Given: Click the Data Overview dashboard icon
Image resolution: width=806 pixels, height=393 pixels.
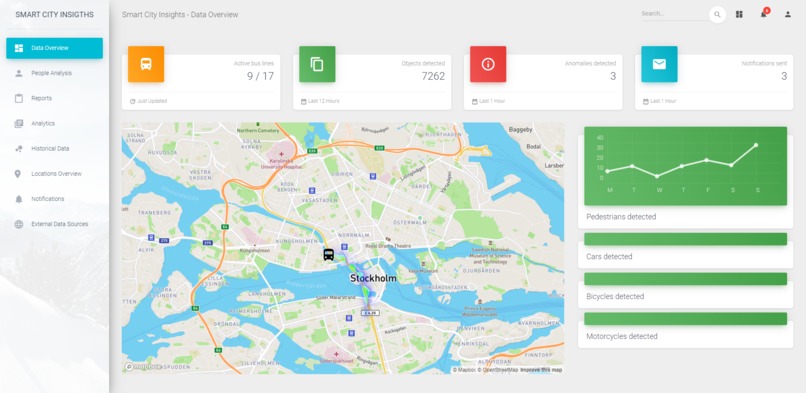Looking at the screenshot, I should click(19, 48).
